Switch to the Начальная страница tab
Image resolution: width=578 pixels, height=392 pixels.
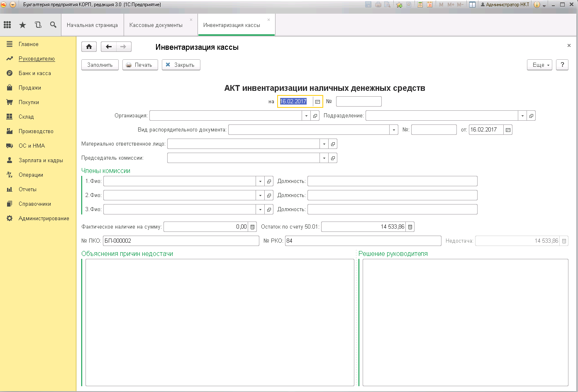[x=92, y=25]
